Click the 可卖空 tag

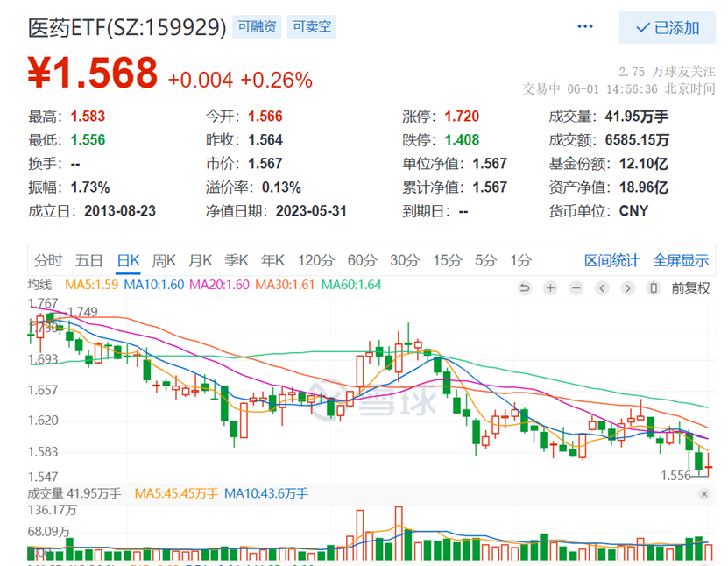312,26
